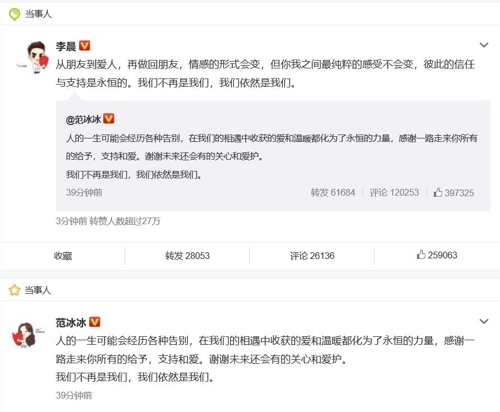This screenshot has height=412, width=500.
Task: Open 范冰冰's cartoon avatar
Action: click(24, 335)
